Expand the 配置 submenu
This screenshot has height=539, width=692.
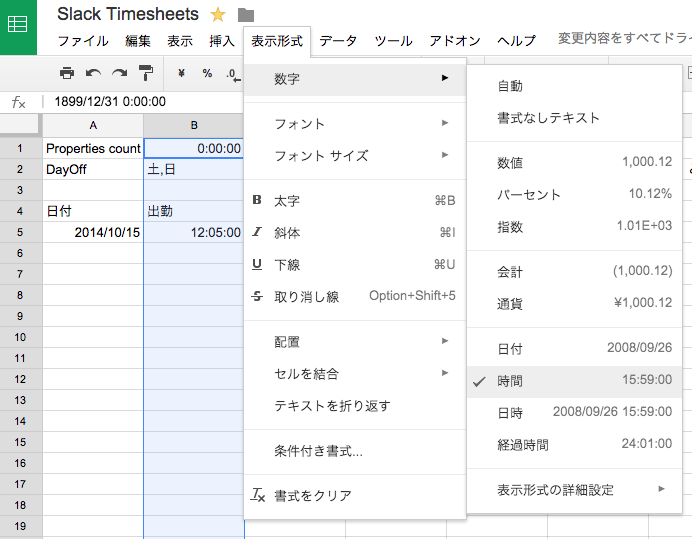[355, 342]
